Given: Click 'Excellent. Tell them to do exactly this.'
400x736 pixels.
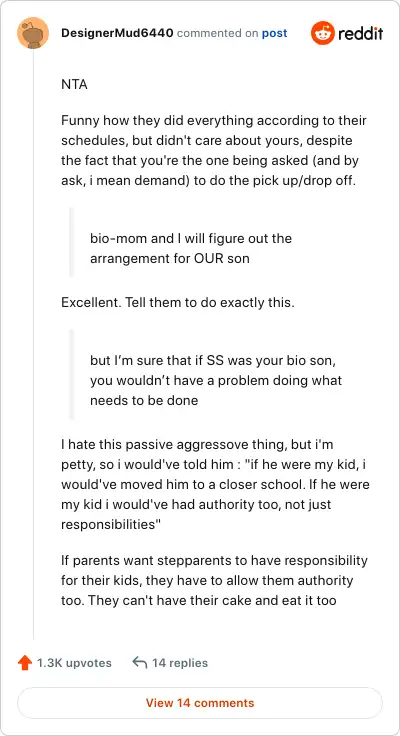Looking at the screenshot, I should (177, 302).
